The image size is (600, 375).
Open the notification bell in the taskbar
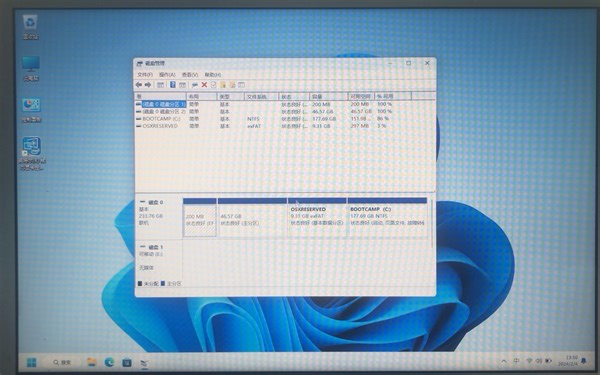tap(584, 360)
